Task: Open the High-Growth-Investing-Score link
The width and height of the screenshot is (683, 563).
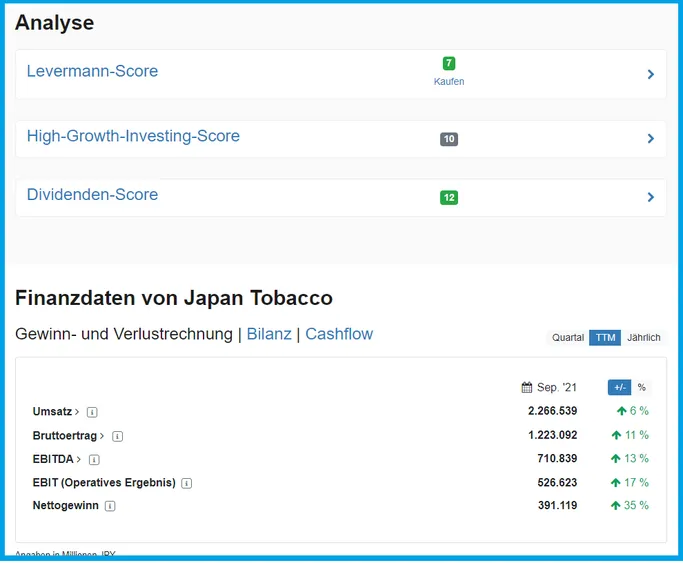Action: 133,136
